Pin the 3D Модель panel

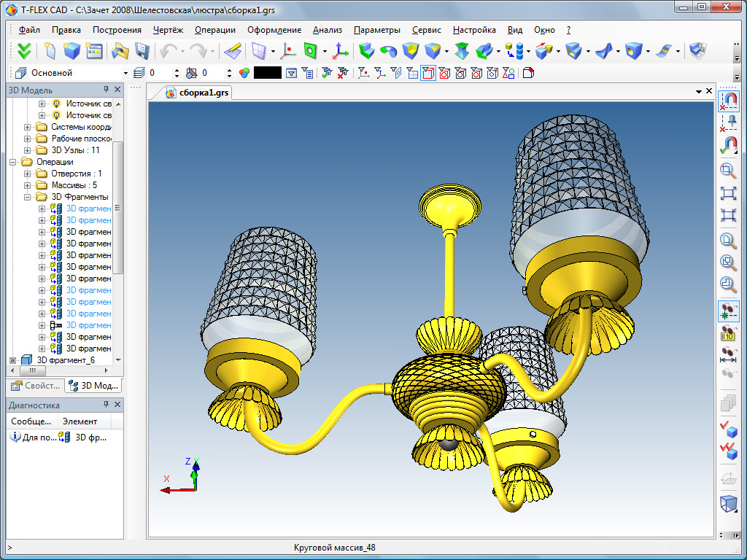click(106, 90)
